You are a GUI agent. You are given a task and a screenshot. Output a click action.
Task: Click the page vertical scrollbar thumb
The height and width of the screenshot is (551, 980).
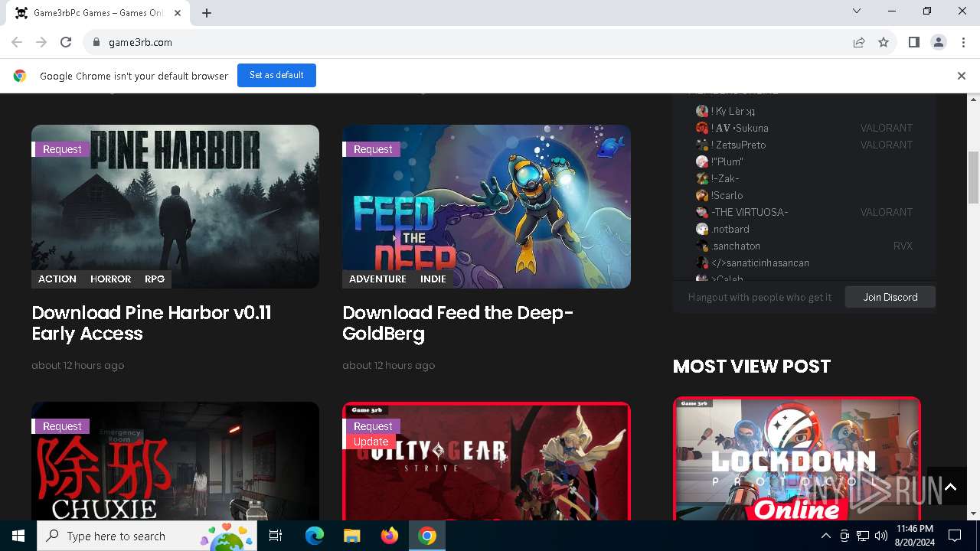pos(973,178)
